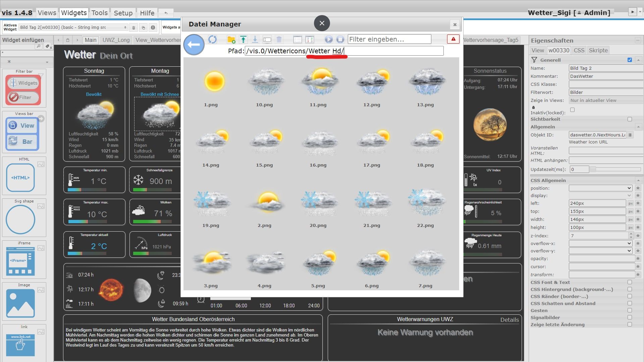Create a new folder in Datei Manager
The height and width of the screenshot is (362, 644).
231,40
